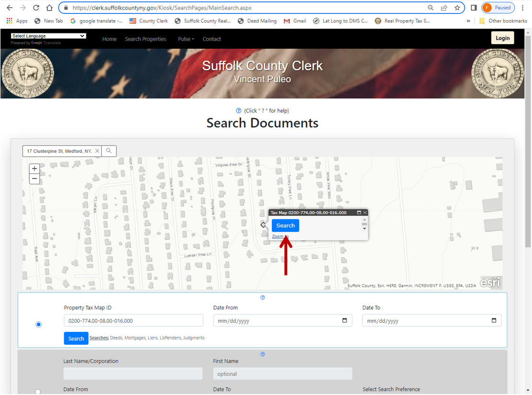The width and height of the screenshot is (532, 395).
Task: Open the Contact menu item
Action: [212, 39]
